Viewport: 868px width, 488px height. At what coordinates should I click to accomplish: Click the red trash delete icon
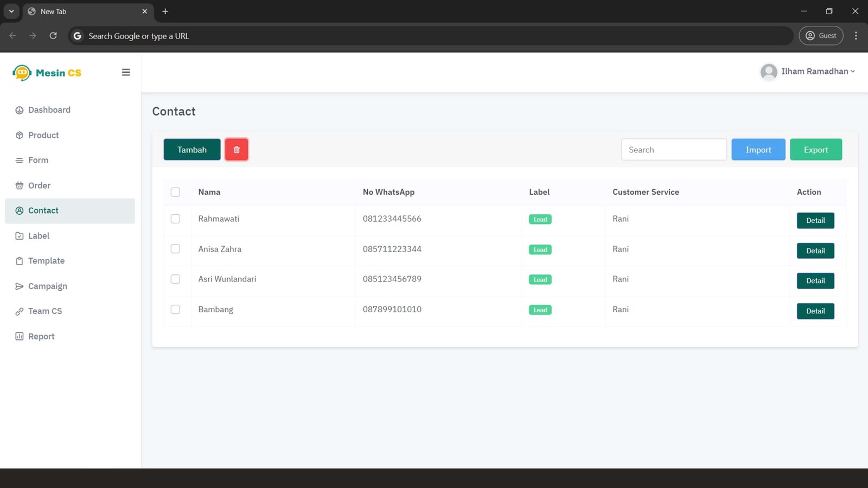pos(237,150)
